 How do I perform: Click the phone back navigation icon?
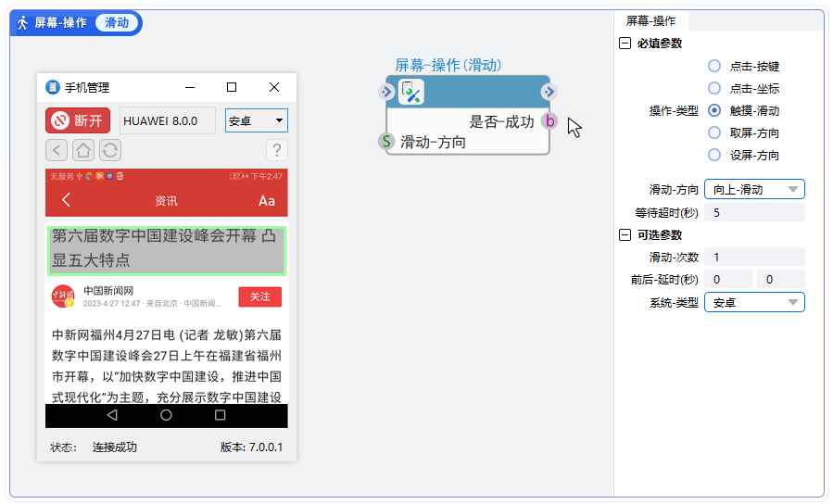(57, 150)
